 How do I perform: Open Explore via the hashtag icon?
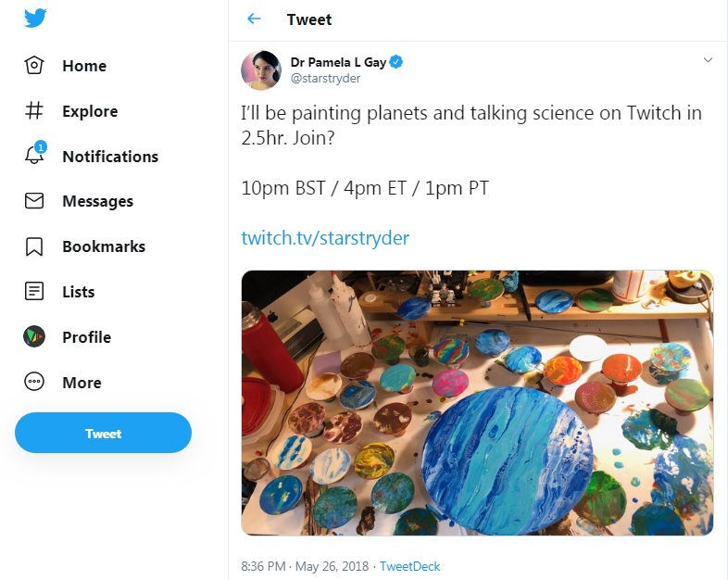[34, 111]
